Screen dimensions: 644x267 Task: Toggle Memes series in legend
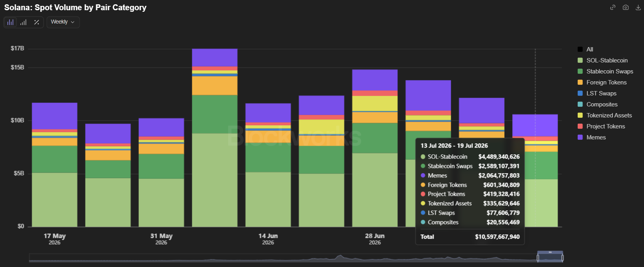(x=592, y=137)
